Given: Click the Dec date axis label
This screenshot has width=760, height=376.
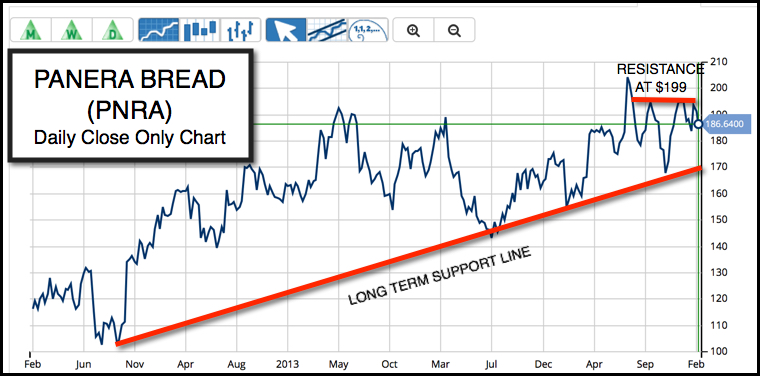Looking at the screenshot, I should point(543,364).
